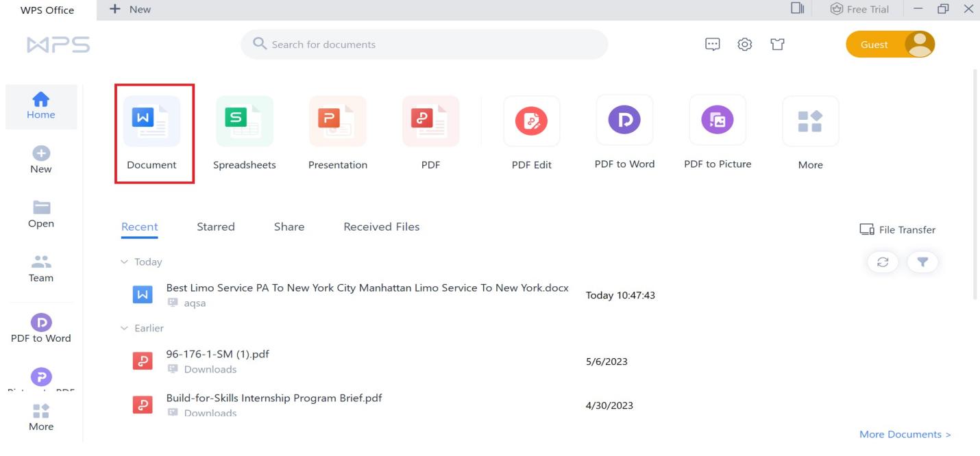This screenshot has width=980, height=456.
Task: Open the Received Files tab
Action: coord(381,226)
